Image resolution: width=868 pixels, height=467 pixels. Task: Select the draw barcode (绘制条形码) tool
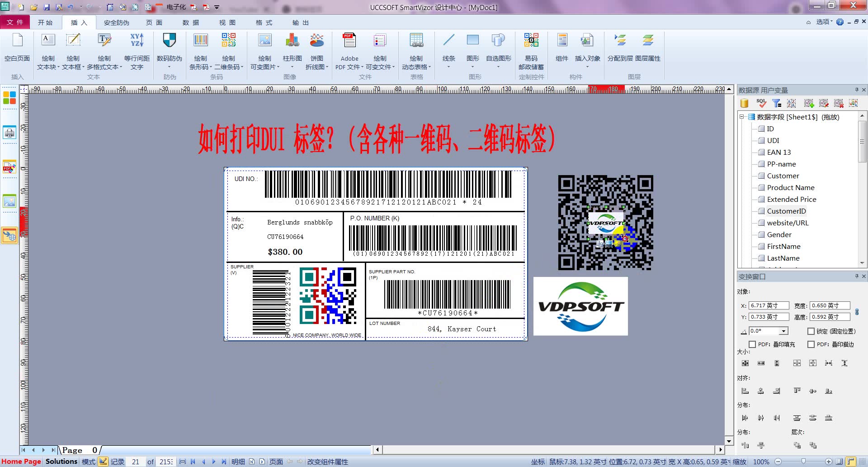pos(201,51)
